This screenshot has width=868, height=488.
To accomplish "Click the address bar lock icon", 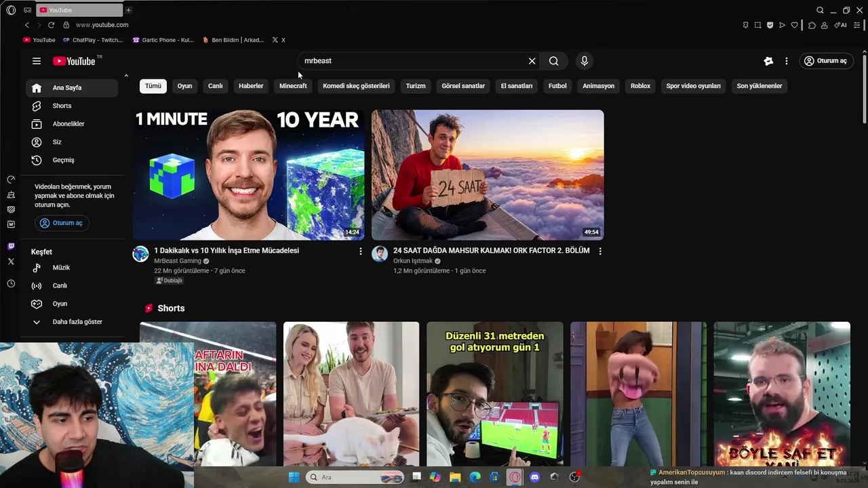I will [x=66, y=25].
